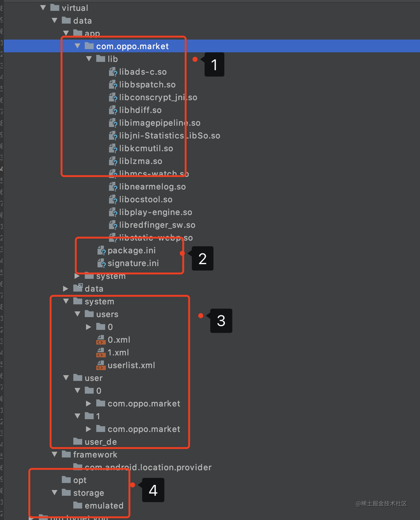Select the libads-c.so file name
The image size is (420, 520).
[x=143, y=72]
